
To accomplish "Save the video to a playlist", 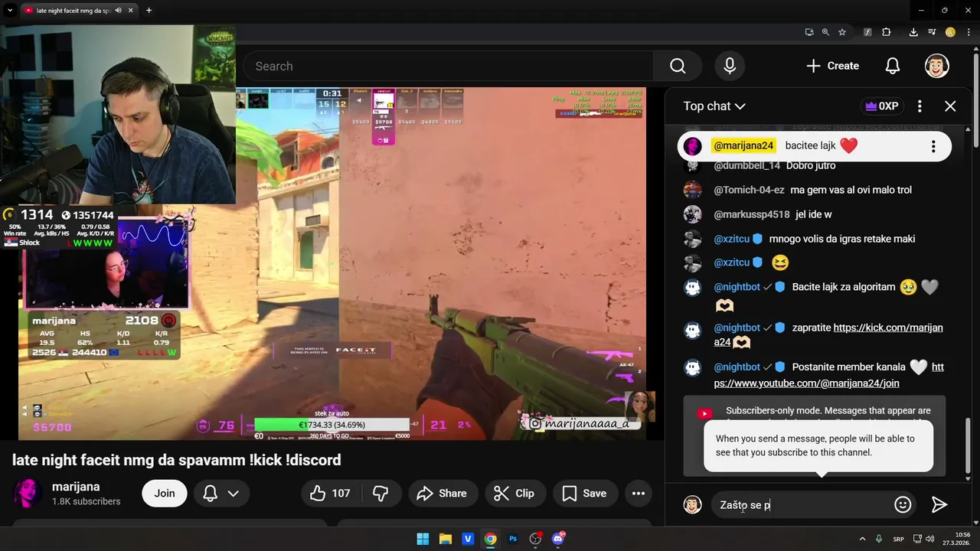I will [584, 494].
